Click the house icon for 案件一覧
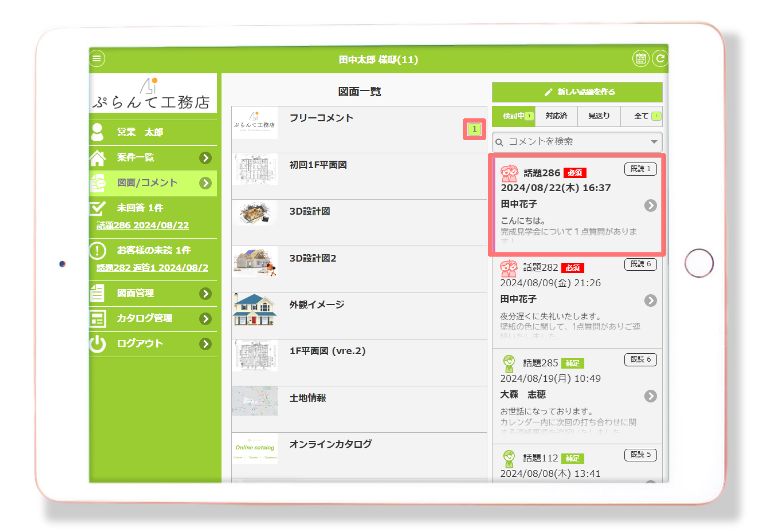The image size is (758, 532). pos(98,158)
